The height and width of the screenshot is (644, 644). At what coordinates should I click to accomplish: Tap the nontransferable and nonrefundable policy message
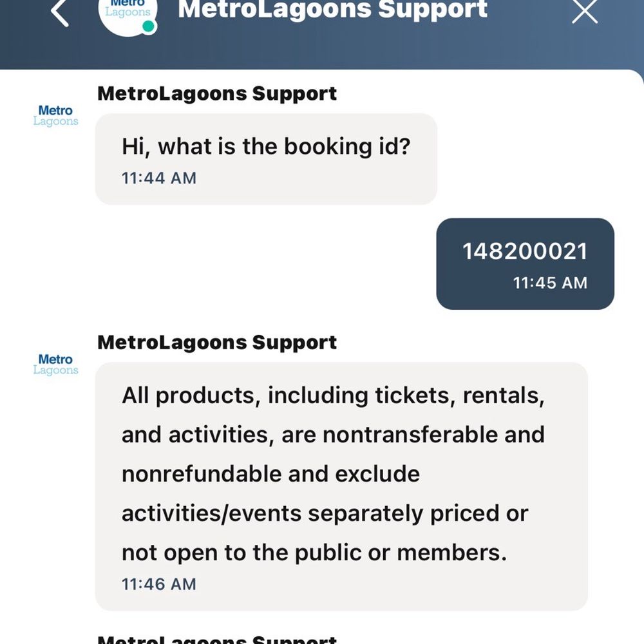(x=341, y=486)
